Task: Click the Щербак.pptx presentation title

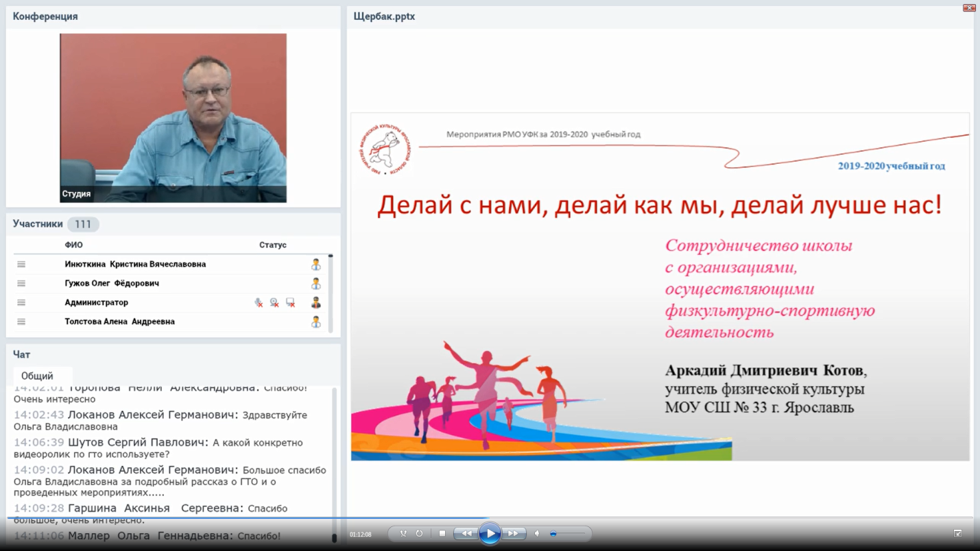Action: [x=384, y=16]
